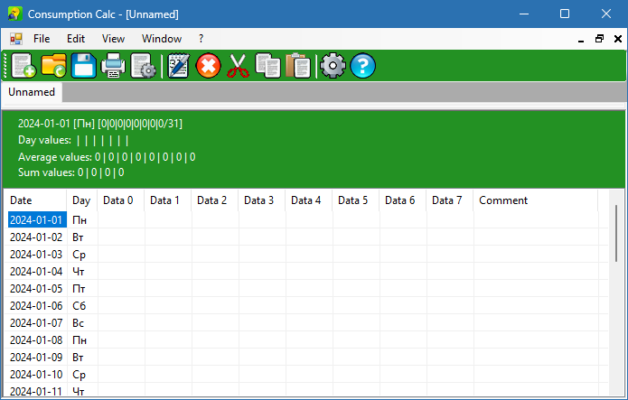Open the File menu
628x400 pixels.
click(41, 39)
